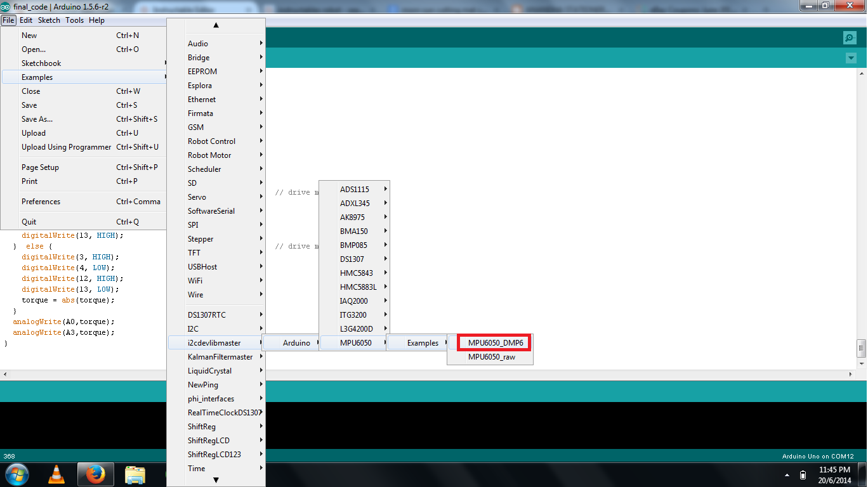The height and width of the screenshot is (487, 868).
Task: Open the File menu
Action: pos(8,20)
